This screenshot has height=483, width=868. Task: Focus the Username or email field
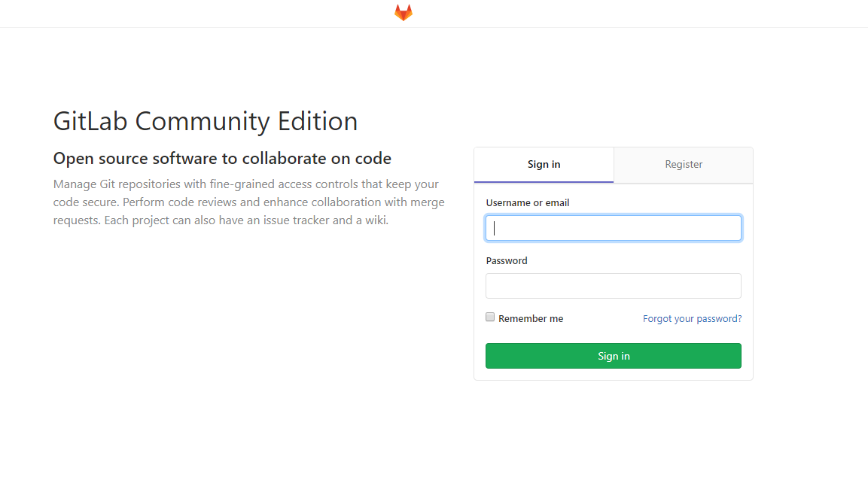coord(614,229)
